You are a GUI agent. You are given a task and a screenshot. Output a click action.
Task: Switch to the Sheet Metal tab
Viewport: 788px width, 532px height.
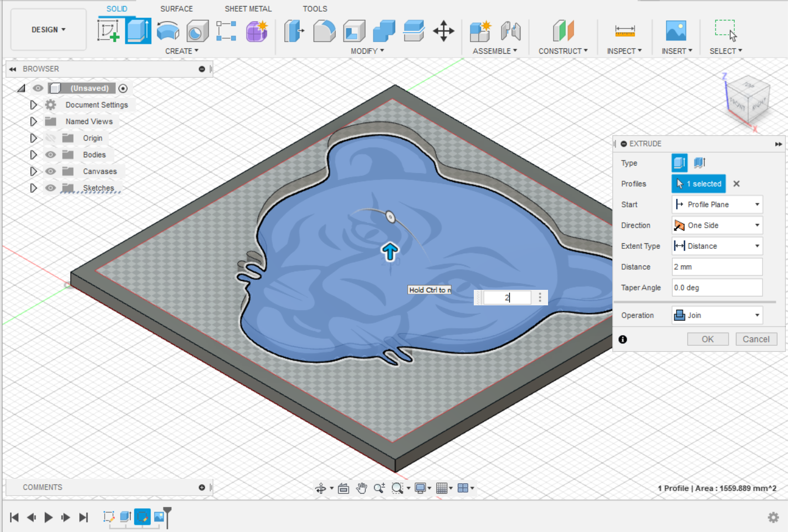[x=248, y=9]
